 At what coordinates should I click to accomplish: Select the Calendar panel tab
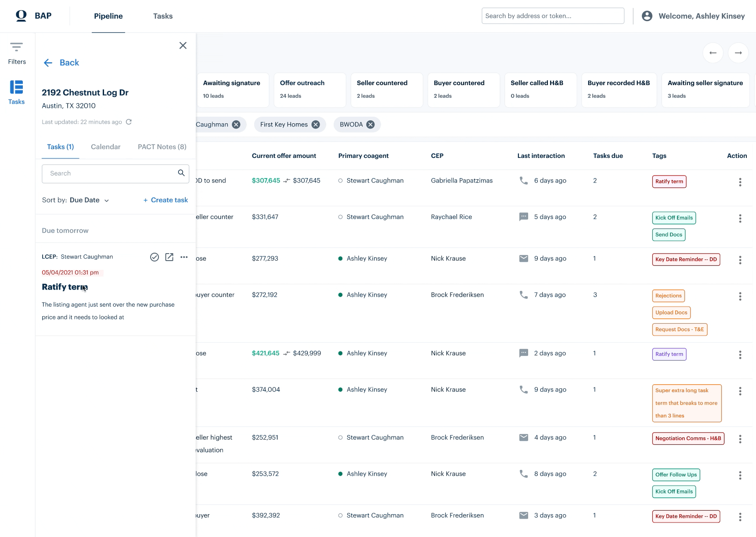pos(105,147)
